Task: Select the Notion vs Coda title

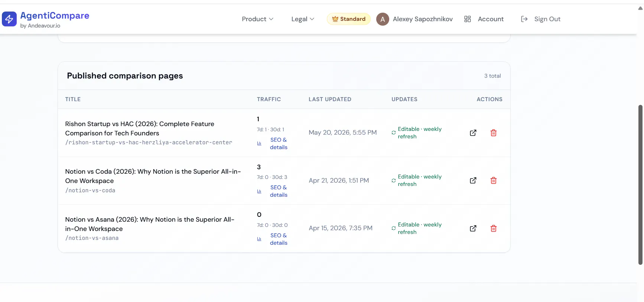Action: pyautogui.click(x=153, y=176)
